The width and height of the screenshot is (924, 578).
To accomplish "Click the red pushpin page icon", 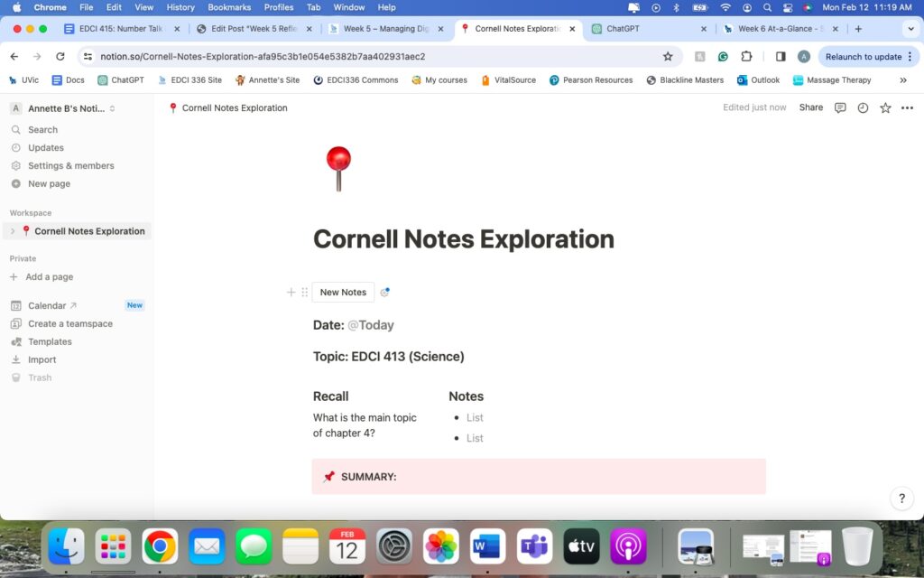I will 338,168.
